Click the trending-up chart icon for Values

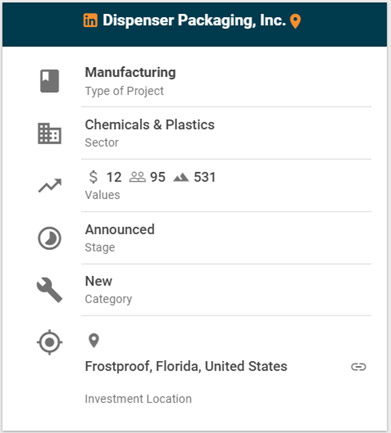coord(50,186)
